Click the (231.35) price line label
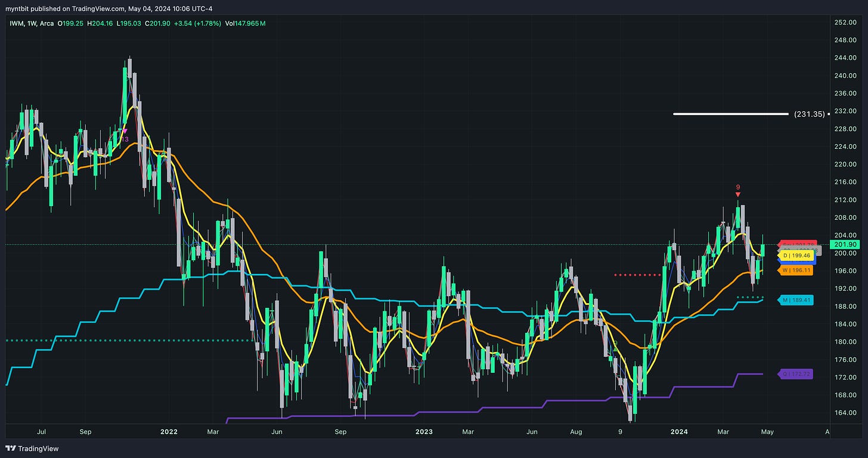 point(810,114)
